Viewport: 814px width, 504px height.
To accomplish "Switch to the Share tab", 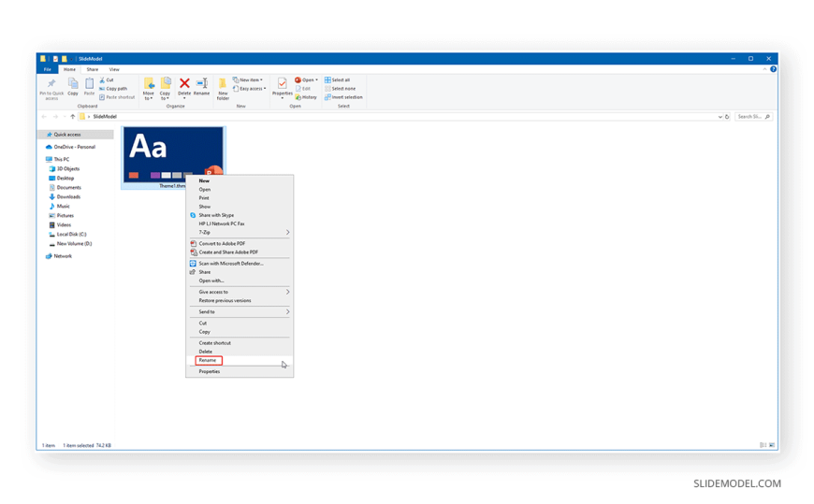I will click(93, 69).
